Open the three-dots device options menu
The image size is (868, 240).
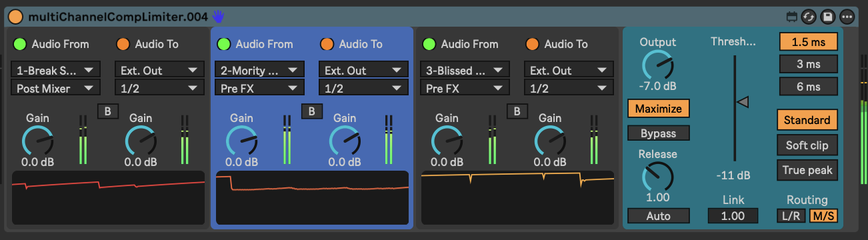point(847,17)
